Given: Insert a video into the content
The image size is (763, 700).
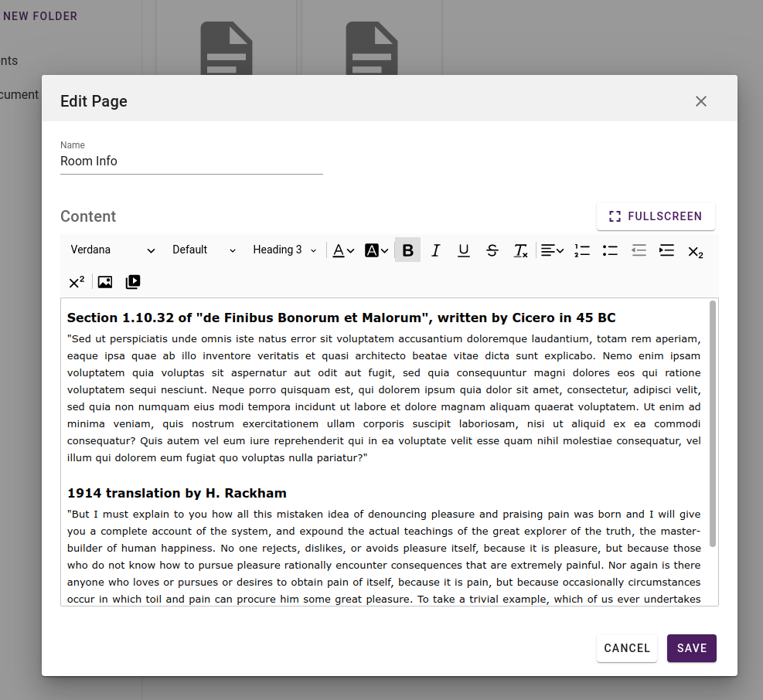Looking at the screenshot, I should point(132,281).
